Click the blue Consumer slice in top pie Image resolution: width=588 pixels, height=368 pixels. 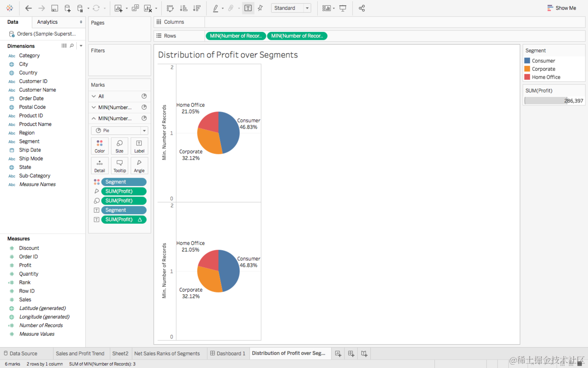230,132
